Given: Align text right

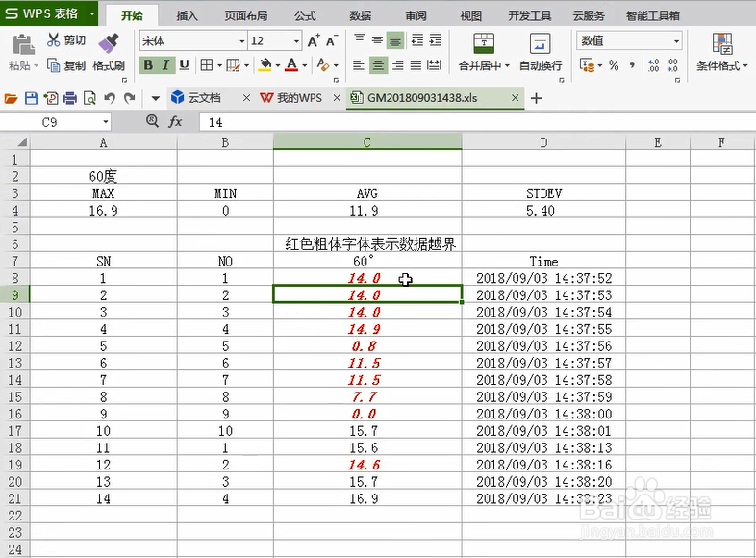Looking at the screenshot, I should tap(398, 65).
